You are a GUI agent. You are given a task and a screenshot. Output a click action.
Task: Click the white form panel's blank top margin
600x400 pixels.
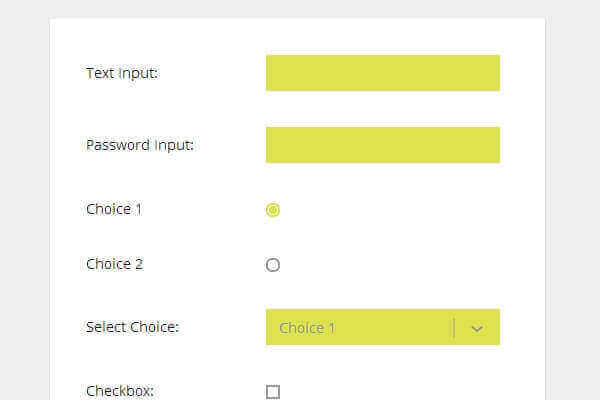point(297,34)
